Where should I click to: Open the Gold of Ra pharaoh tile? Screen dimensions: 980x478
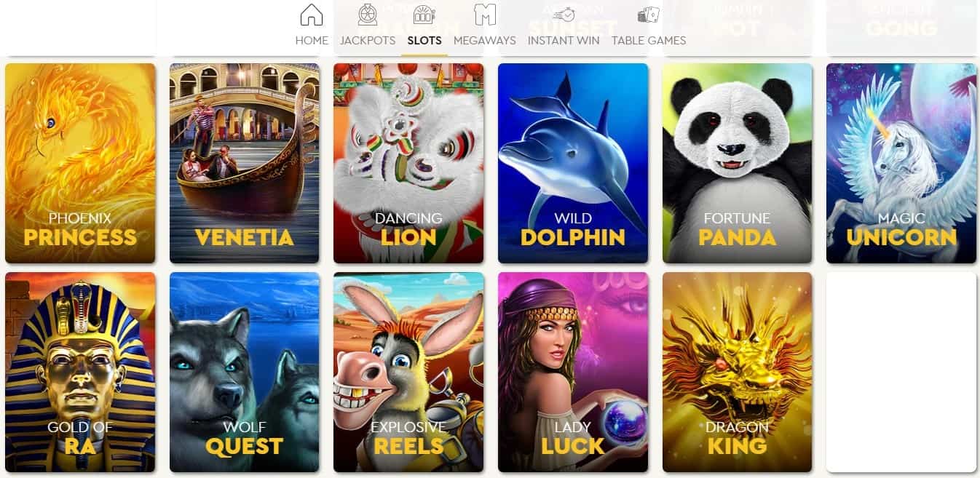80,373
